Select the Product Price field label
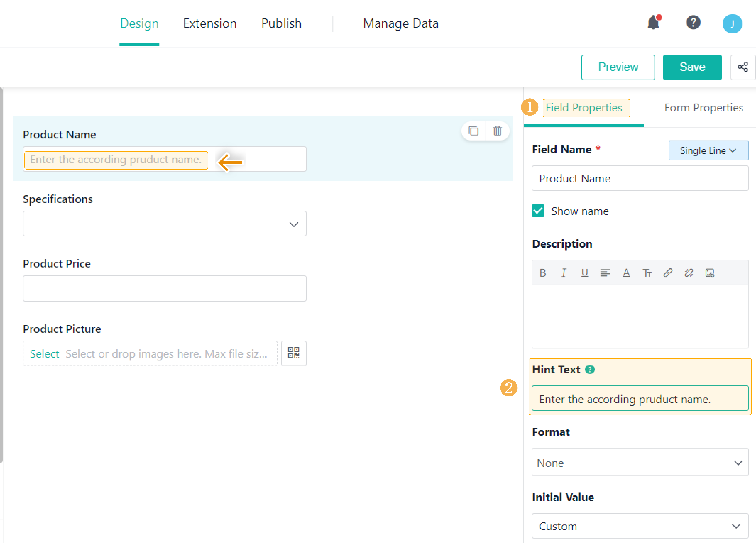The height and width of the screenshot is (543, 756). (x=57, y=264)
